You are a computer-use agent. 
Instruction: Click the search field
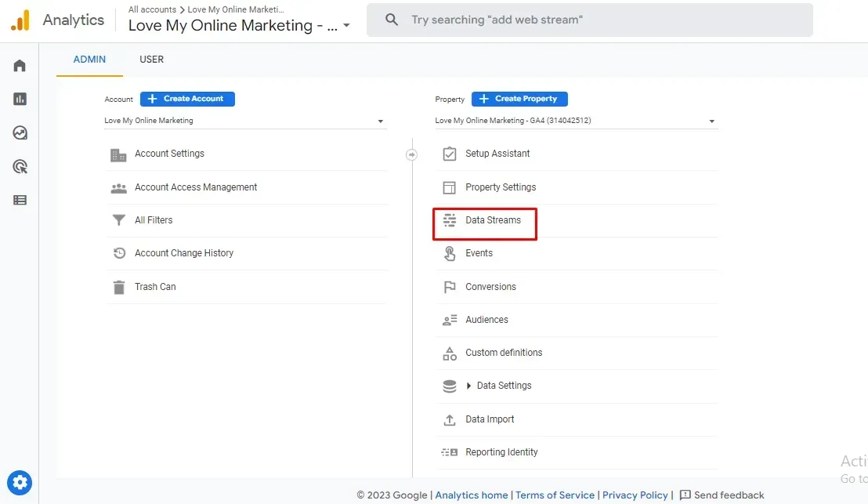590,20
